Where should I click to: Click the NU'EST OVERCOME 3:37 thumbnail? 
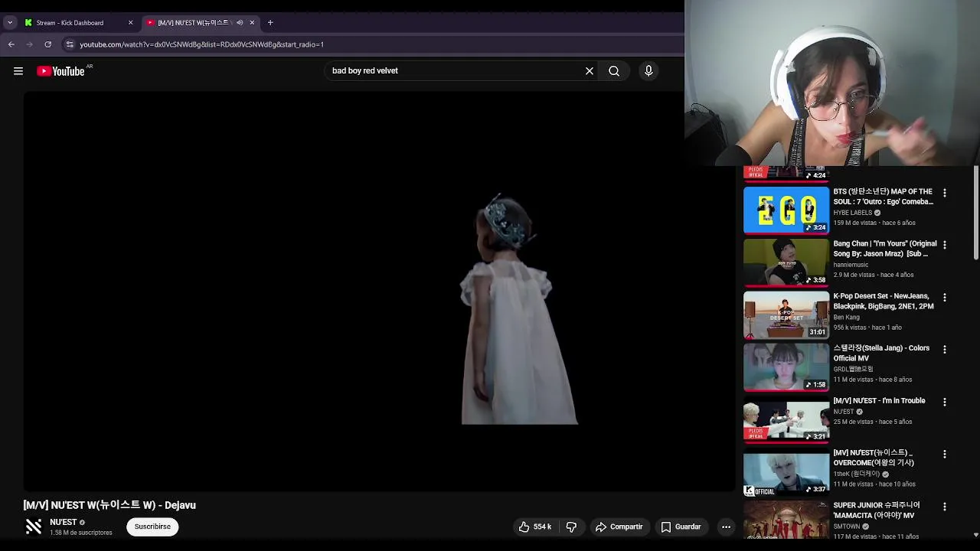point(786,471)
